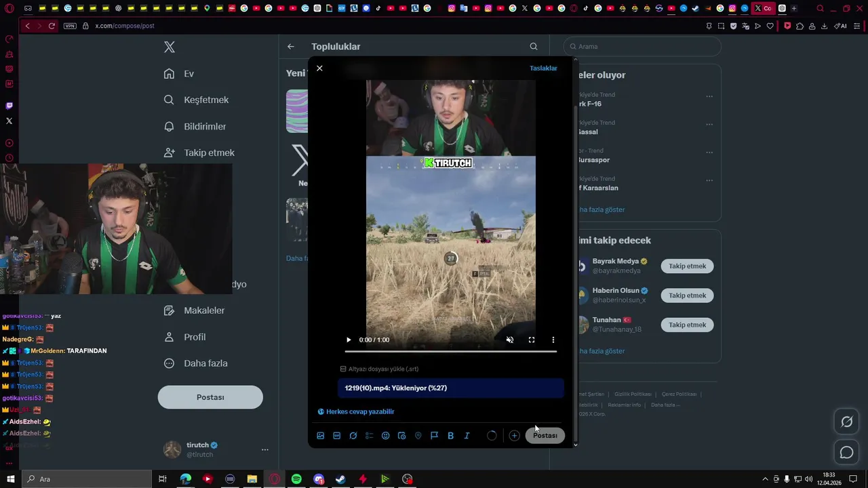Open options for Sassal trend
This screenshot has width=868, height=488.
coord(709,125)
